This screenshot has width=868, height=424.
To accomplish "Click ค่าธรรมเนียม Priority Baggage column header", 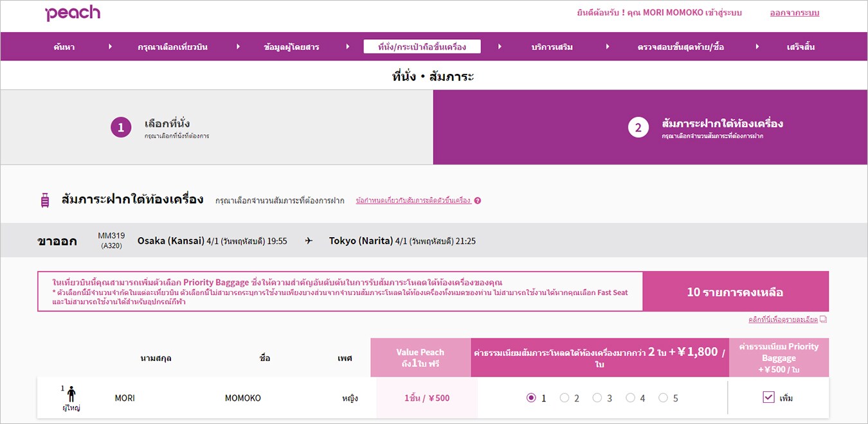I will [x=779, y=357].
